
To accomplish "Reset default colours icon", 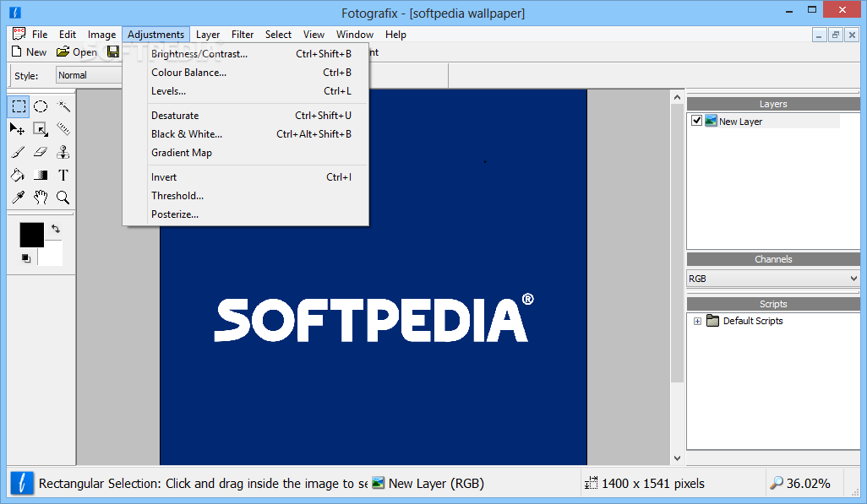I will pyautogui.click(x=26, y=258).
